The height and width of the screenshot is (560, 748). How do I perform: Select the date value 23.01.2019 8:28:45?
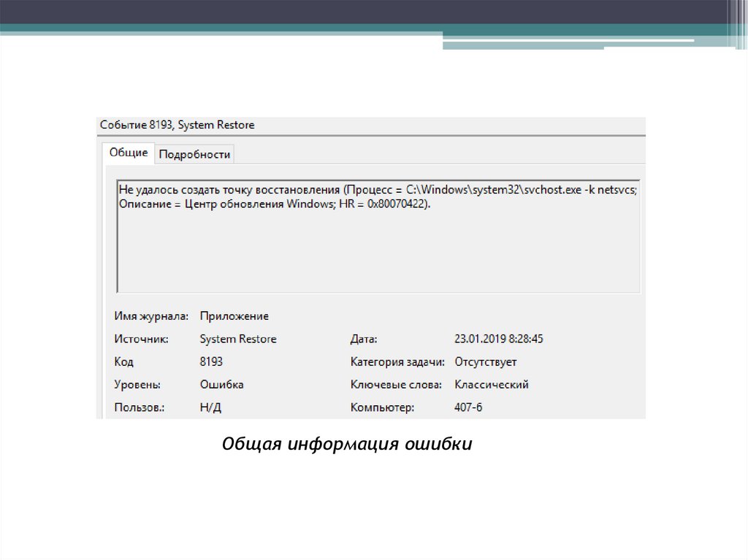498,339
